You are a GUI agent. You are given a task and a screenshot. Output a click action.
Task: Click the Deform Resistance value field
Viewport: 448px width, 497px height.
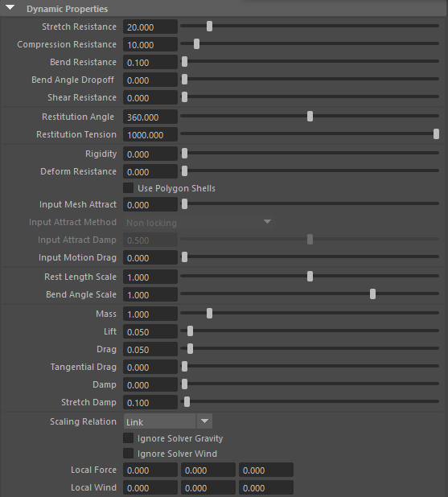pos(150,172)
